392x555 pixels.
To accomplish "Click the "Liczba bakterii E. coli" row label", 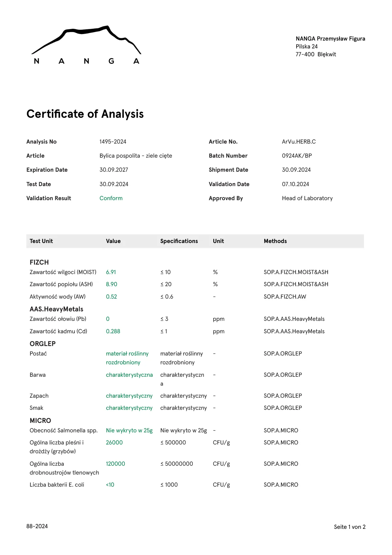I will (x=57, y=485).
